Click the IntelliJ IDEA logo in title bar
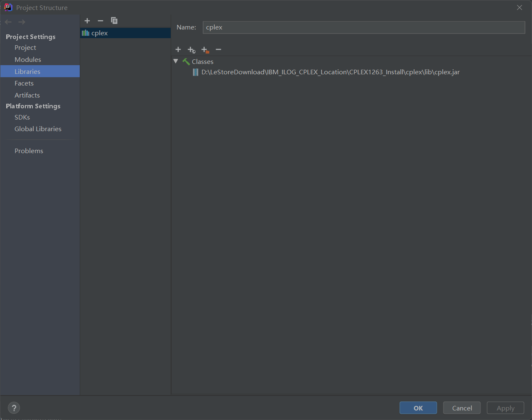This screenshot has height=420, width=532. click(8, 7)
